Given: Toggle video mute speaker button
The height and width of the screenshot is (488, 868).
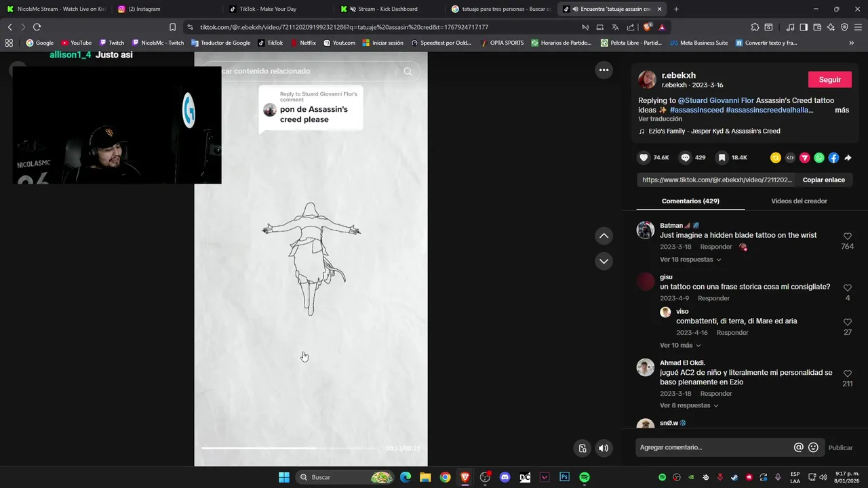Looking at the screenshot, I should point(604,448).
